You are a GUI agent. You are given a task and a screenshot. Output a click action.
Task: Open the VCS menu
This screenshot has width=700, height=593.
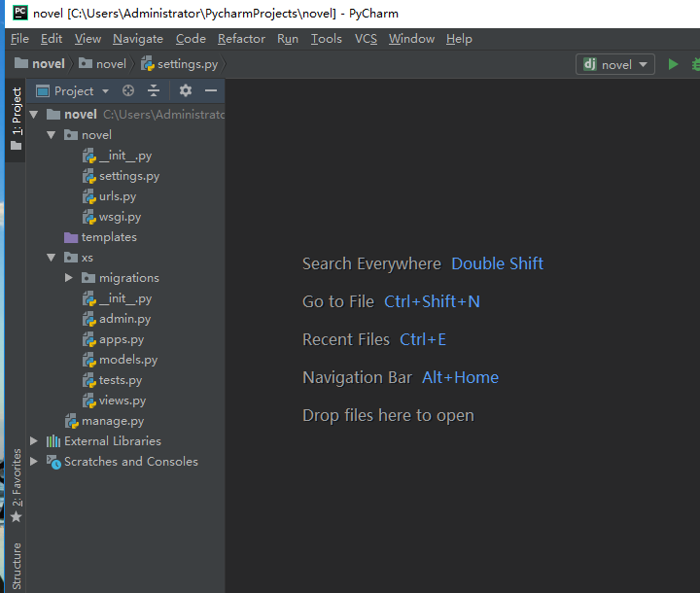[366, 39]
